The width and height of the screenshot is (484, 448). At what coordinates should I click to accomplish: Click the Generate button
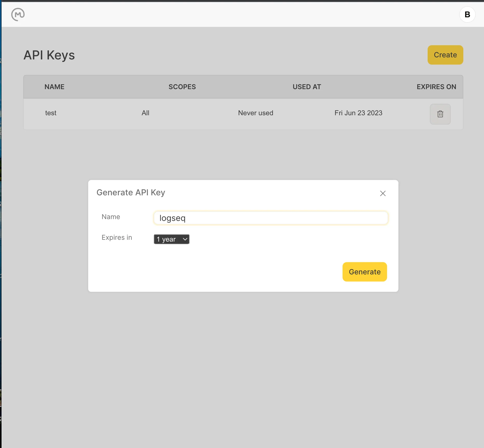click(x=365, y=272)
